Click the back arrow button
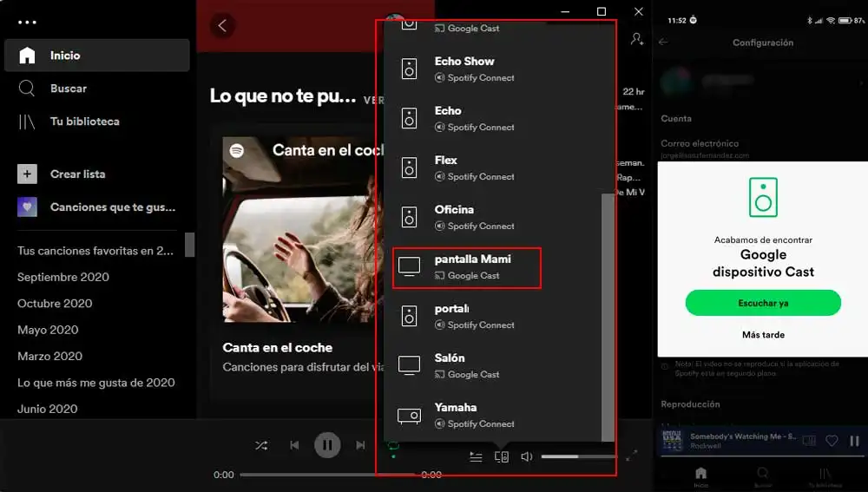 [222, 25]
